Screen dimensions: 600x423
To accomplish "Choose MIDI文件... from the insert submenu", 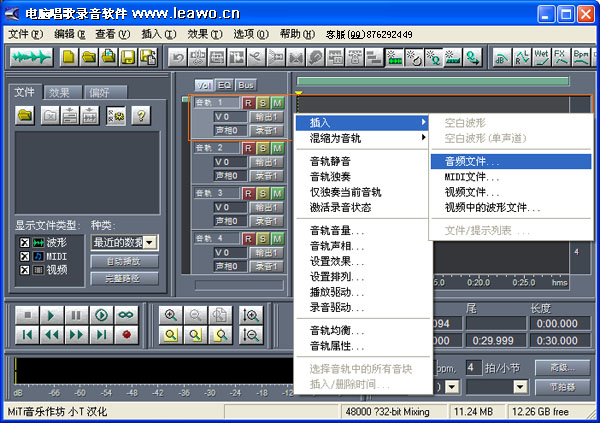I will [x=511, y=177].
